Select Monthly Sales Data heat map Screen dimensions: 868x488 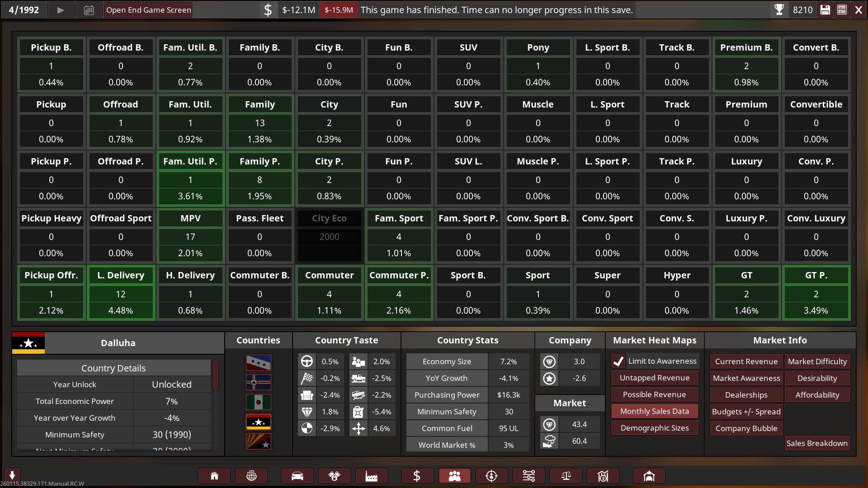pos(654,411)
